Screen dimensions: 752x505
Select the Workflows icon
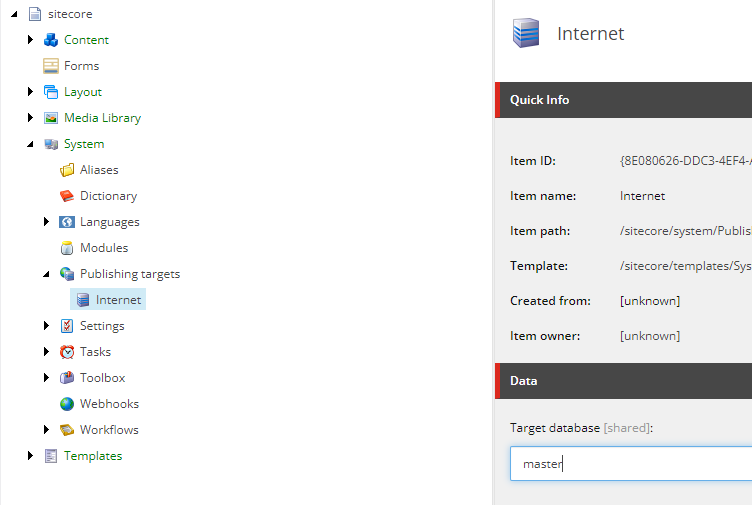pyautogui.click(x=67, y=430)
